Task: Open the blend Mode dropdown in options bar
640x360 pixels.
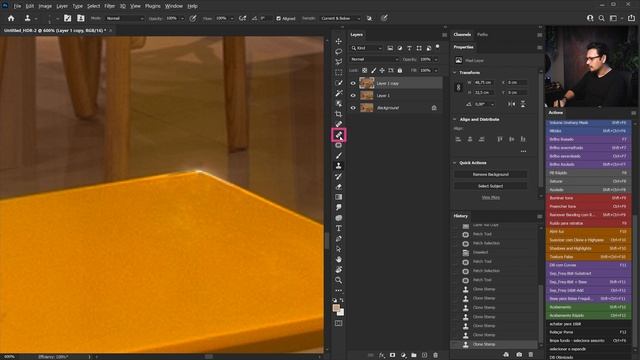Action: [124, 18]
